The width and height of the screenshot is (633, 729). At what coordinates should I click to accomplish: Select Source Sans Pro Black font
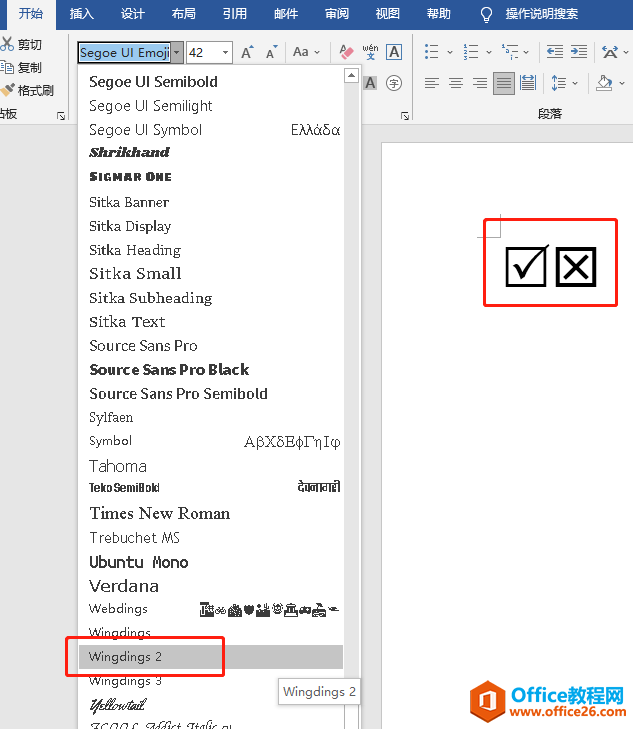pyautogui.click(x=211, y=370)
